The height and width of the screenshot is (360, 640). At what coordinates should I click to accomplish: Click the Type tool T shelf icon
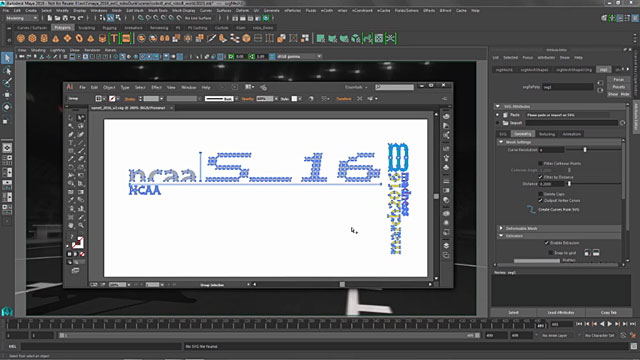coord(114,38)
